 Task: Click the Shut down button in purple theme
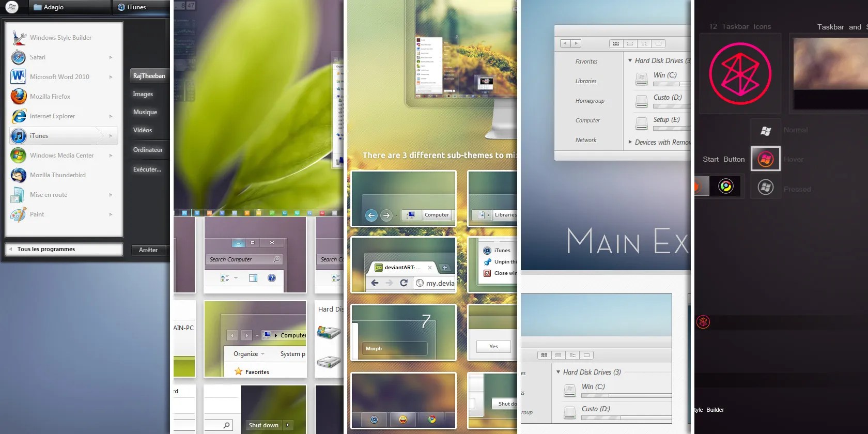click(x=263, y=425)
